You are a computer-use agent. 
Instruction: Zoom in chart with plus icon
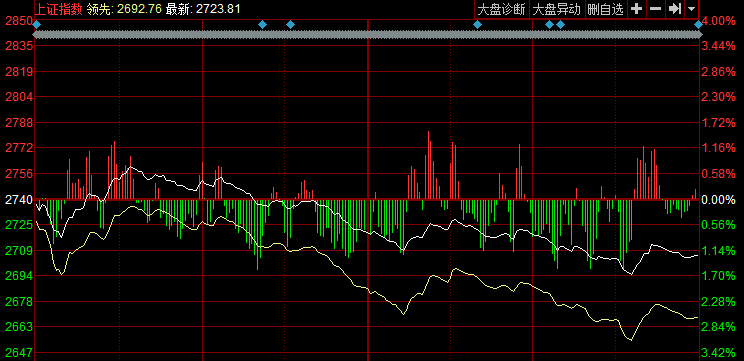[636, 9]
